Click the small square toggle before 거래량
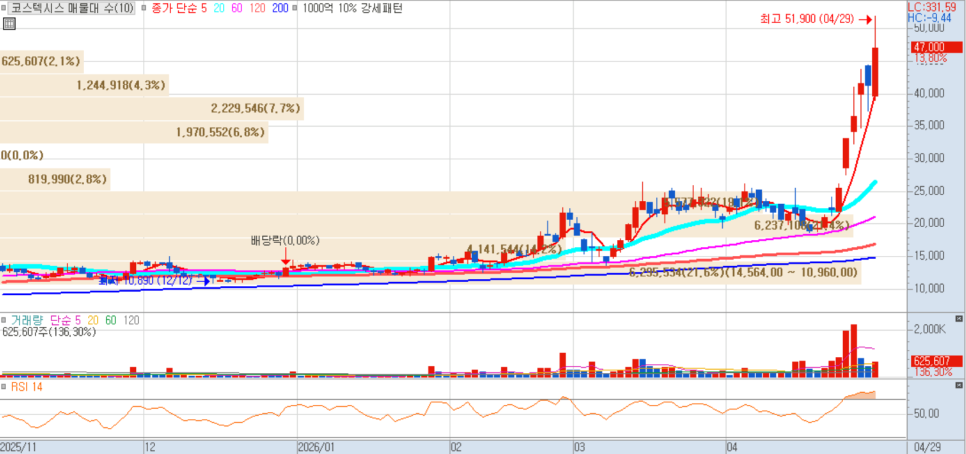Screen dimensions: 966x454 click(5, 320)
